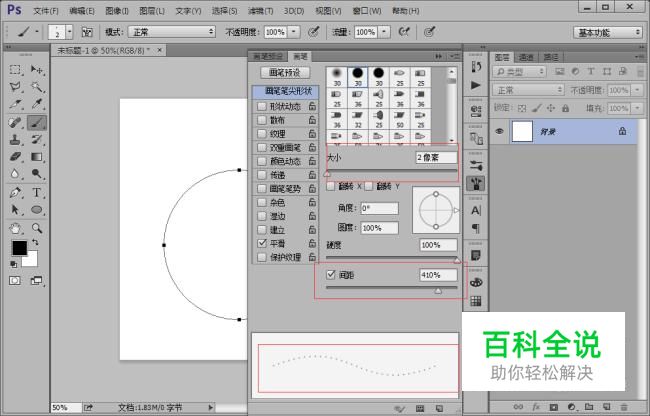The image size is (650, 416).
Task: Swap foreground and background colors
Action: tap(35, 242)
